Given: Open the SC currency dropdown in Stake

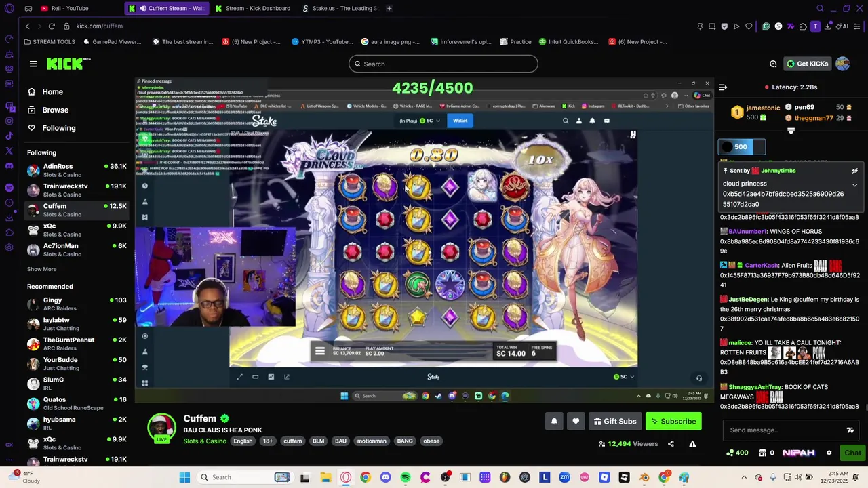Looking at the screenshot, I should click(x=430, y=121).
